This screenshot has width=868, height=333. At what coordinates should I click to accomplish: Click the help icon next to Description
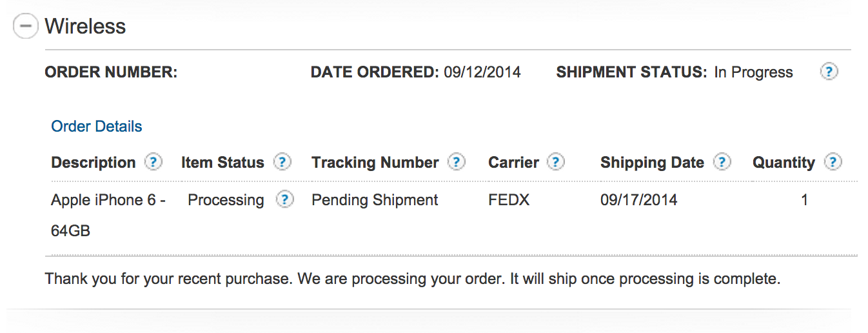click(x=153, y=161)
